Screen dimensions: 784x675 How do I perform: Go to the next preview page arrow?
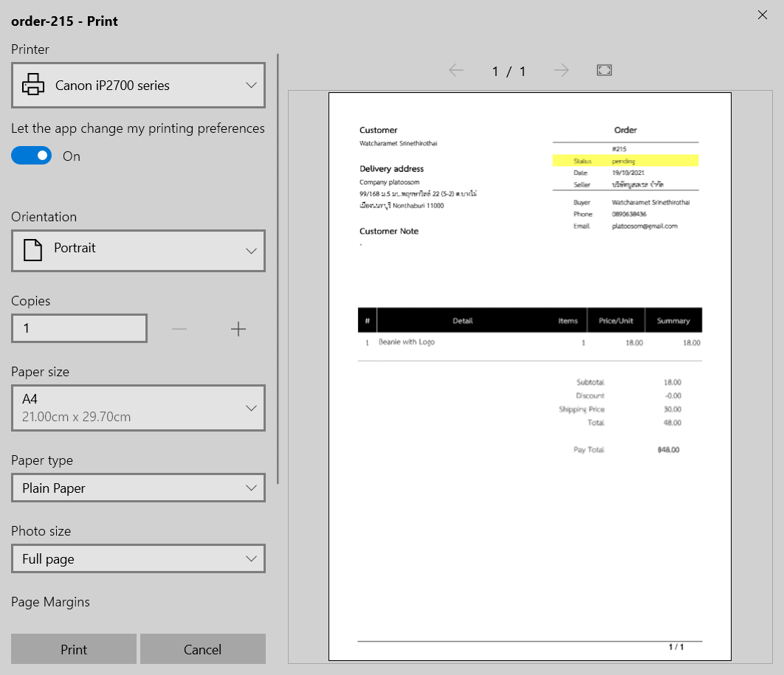(x=562, y=70)
